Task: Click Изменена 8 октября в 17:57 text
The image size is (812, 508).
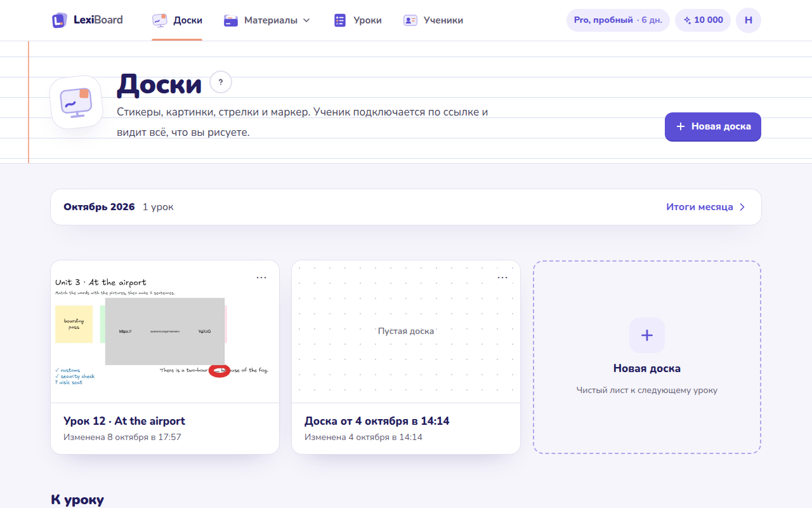Action: (x=122, y=437)
